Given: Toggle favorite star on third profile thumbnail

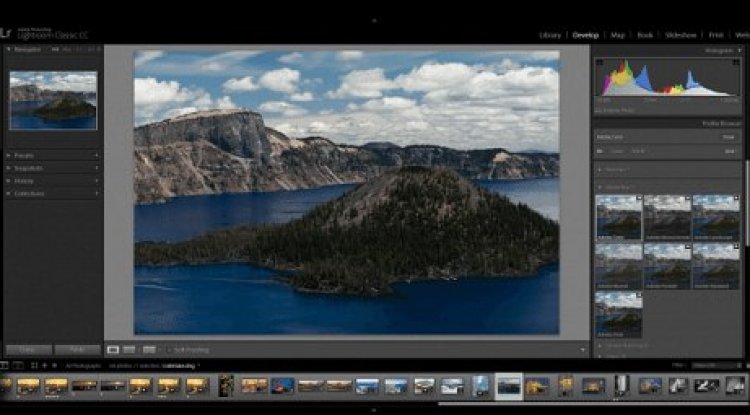Looking at the screenshot, I should [736, 198].
